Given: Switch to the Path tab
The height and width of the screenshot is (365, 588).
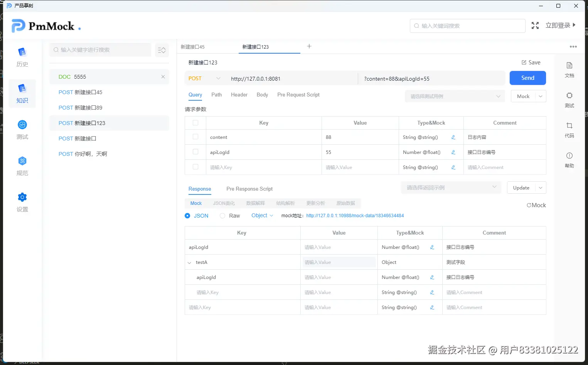Looking at the screenshot, I should pos(217,95).
